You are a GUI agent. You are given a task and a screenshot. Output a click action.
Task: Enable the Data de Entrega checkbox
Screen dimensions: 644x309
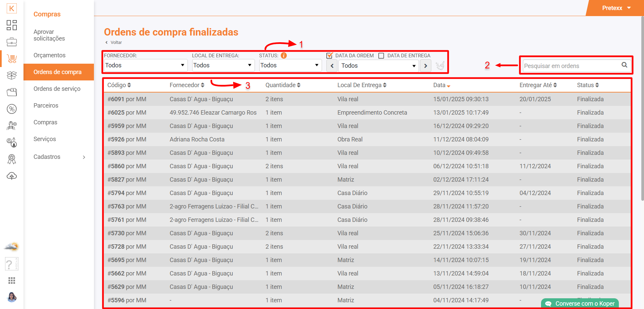(x=381, y=56)
